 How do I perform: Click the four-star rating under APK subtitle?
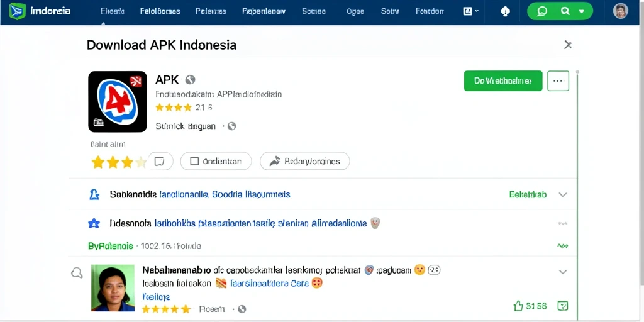[x=174, y=108]
